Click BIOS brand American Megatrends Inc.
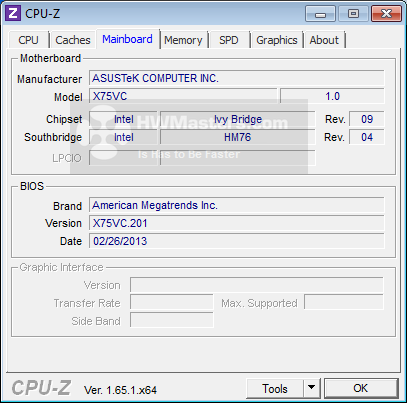Viewport: 407px width, 403px height. point(236,205)
